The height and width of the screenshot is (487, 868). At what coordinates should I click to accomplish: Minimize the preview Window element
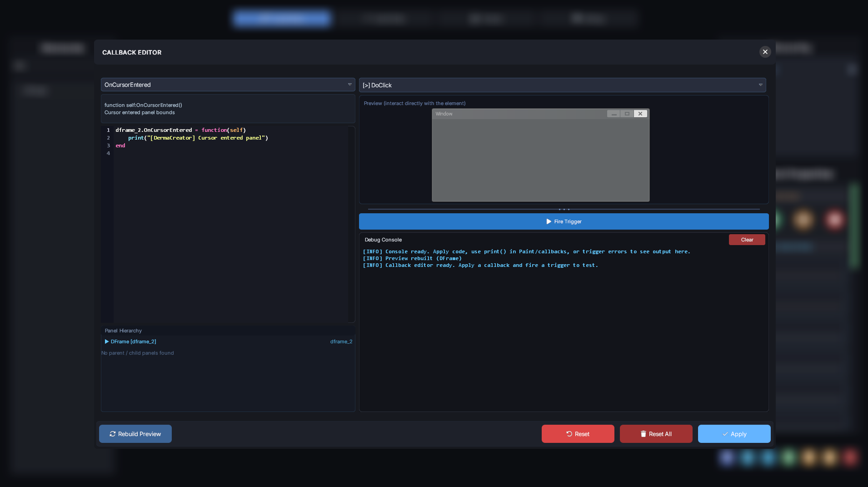coord(614,114)
